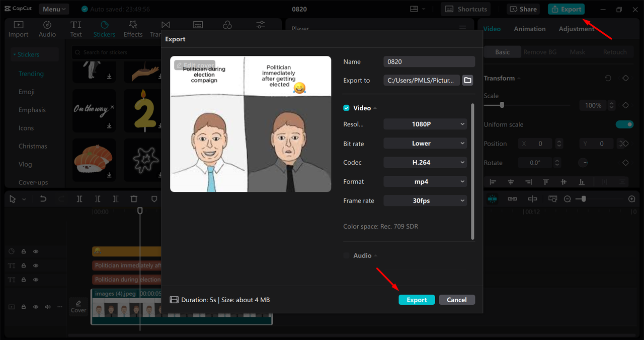Screen dimensions: 644x340
Task: Click the Delete trash icon in timeline toolbar
Action: pyautogui.click(x=134, y=199)
